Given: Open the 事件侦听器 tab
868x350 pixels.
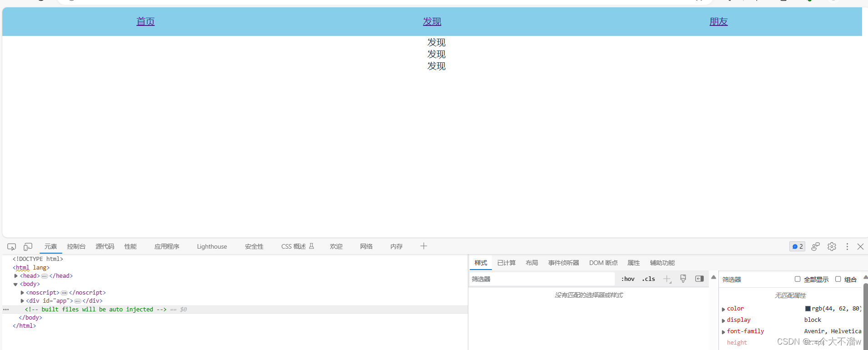Looking at the screenshot, I should tap(563, 263).
